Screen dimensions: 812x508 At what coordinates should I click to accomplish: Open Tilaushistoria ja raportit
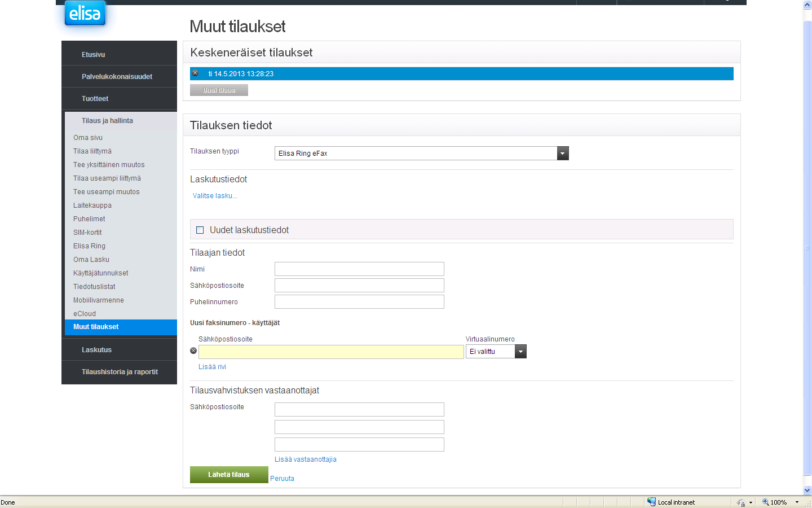119,372
